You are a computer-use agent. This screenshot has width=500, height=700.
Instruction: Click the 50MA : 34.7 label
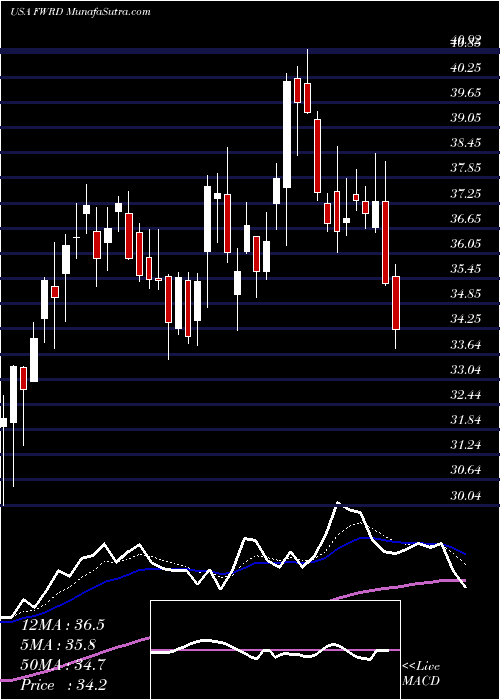point(62,665)
